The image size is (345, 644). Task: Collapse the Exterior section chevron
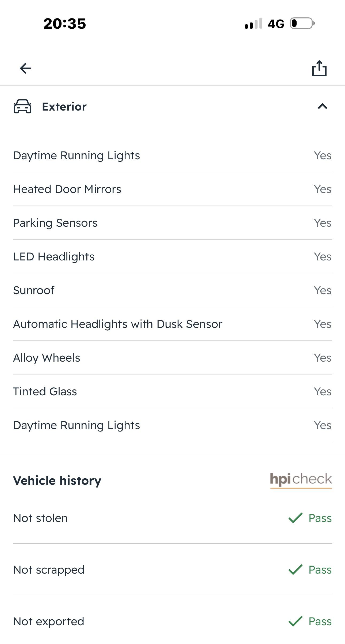tap(323, 107)
